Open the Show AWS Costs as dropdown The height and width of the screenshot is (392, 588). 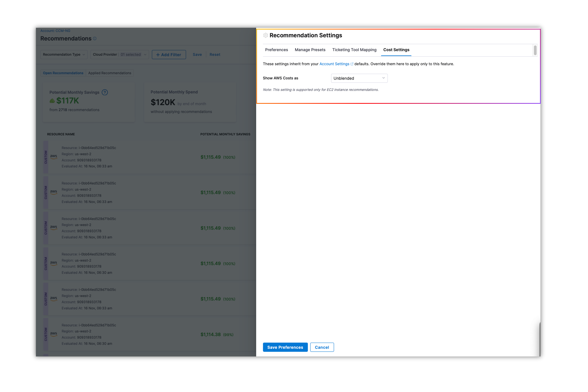(x=359, y=78)
